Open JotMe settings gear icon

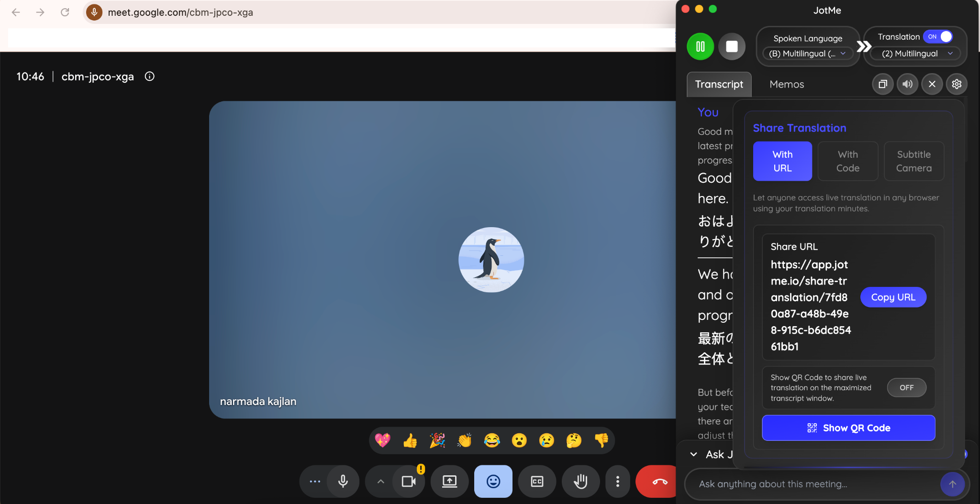pyautogui.click(x=957, y=84)
